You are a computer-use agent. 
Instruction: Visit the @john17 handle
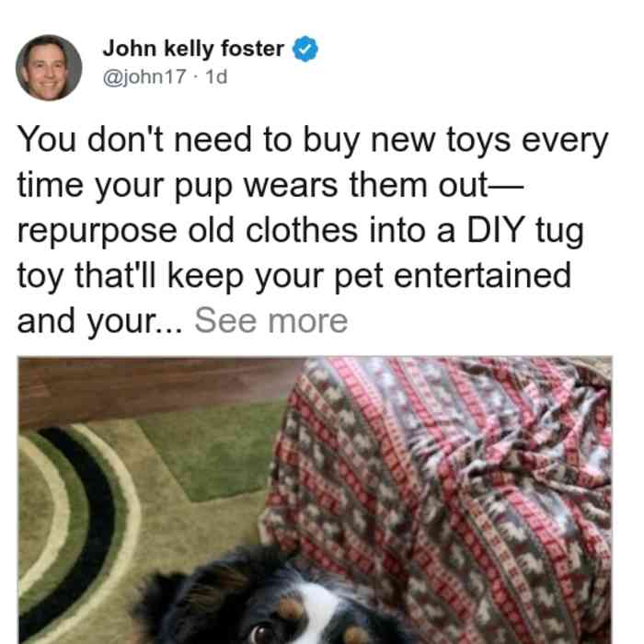click(x=144, y=76)
